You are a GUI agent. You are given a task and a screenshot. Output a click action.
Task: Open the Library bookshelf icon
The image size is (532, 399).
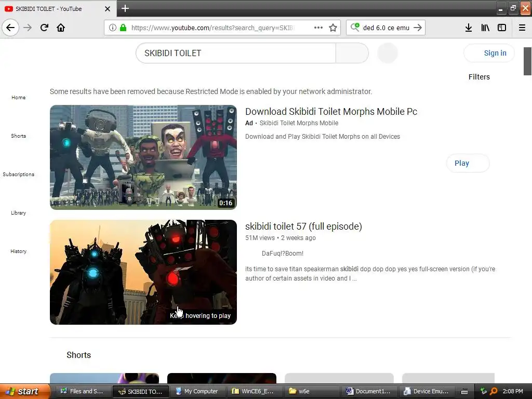(x=485, y=28)
